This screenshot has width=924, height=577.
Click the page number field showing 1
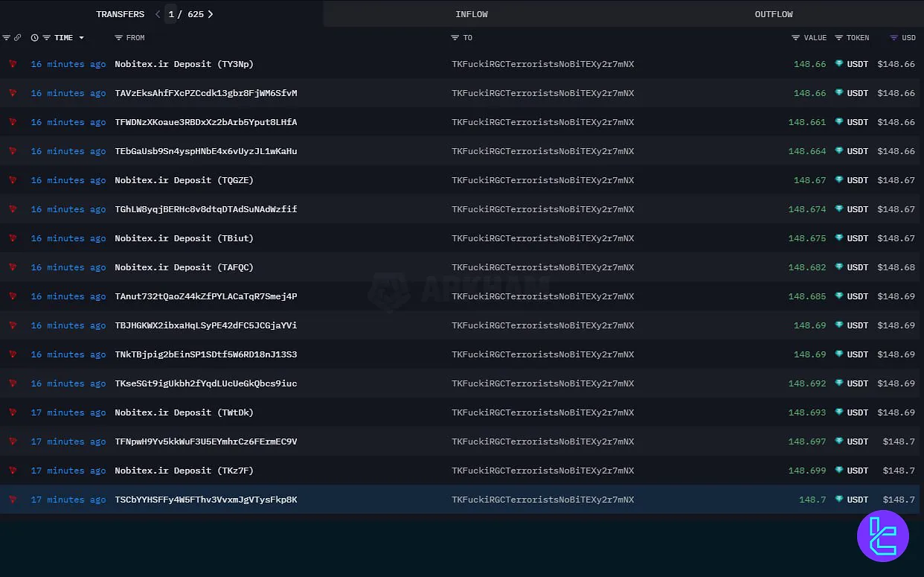point(171,14)
